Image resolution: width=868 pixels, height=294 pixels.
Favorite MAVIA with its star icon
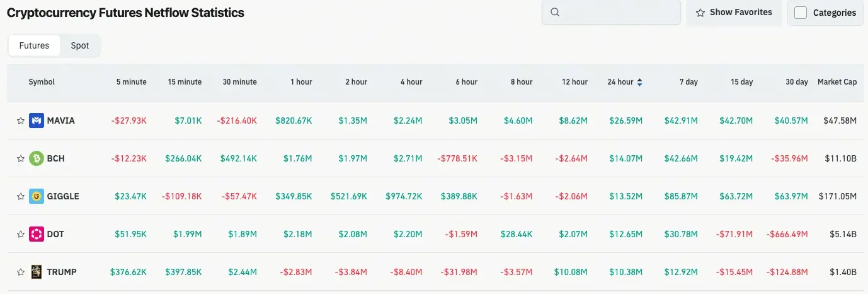pyautogui.click(x=21, y=121)
